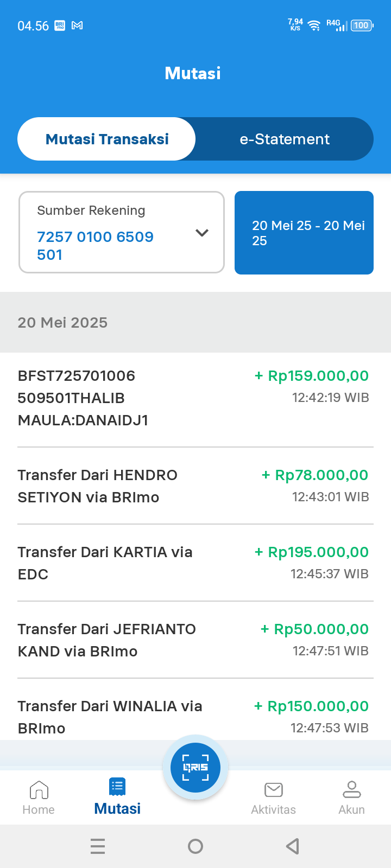Open Sumber Rekening account selector
Image resolution: width=391 pixels, height=868 pixels.
pyautogui.click(x=122, y=232)
